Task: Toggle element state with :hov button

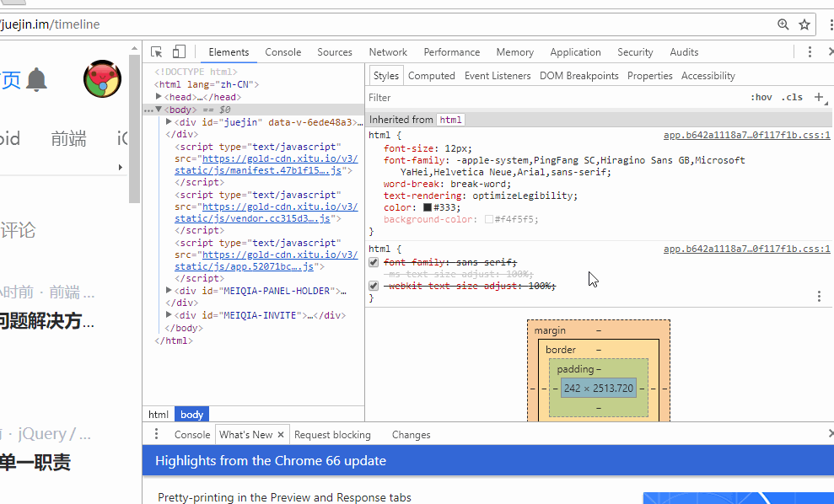Action: 761,97
